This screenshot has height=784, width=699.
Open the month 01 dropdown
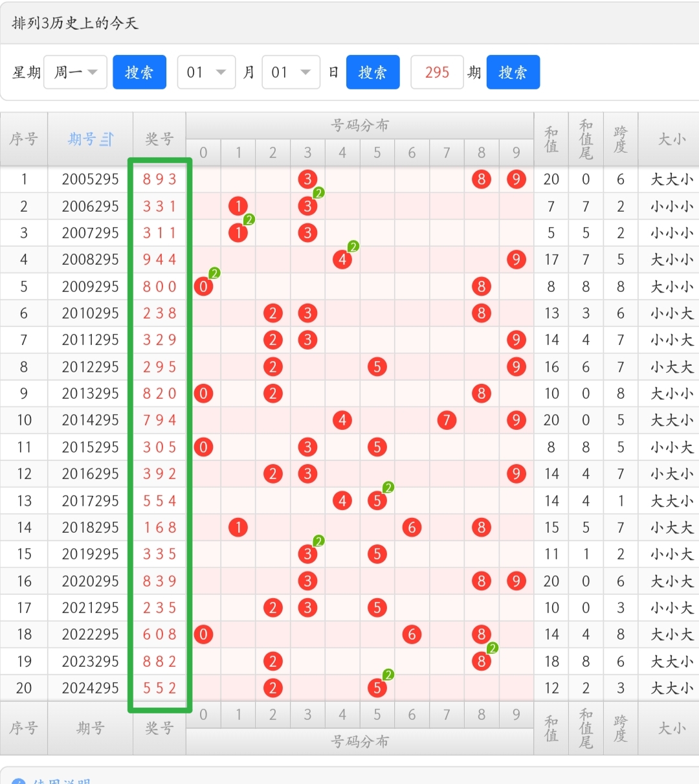pos(206,72)
